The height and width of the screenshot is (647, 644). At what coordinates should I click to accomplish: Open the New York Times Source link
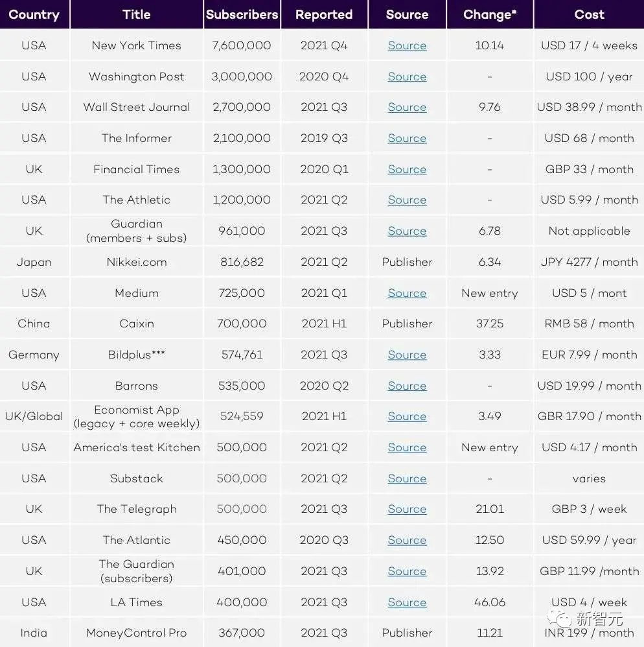(407, 46)
